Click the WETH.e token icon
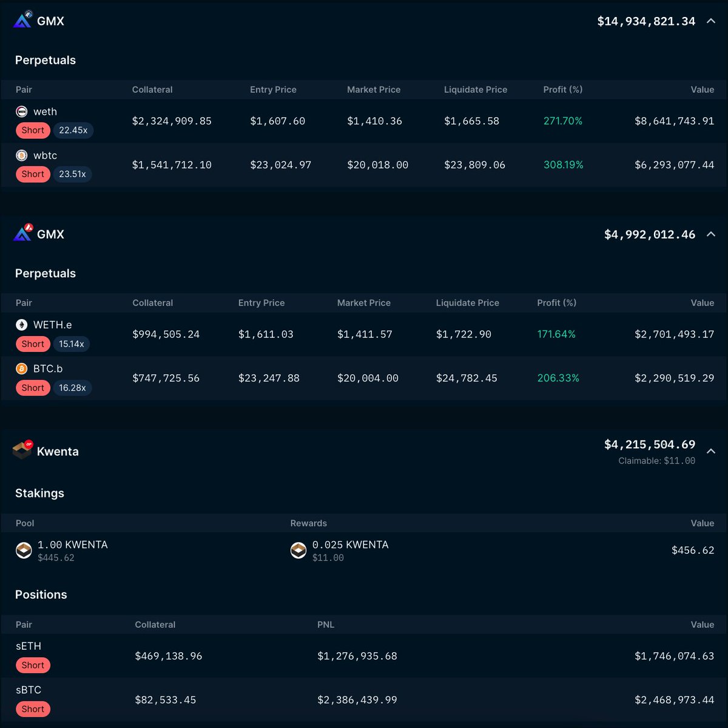Image resolution: width=728 pixels, height=728 pixels. pyautogui.click(x=21, y=325)
